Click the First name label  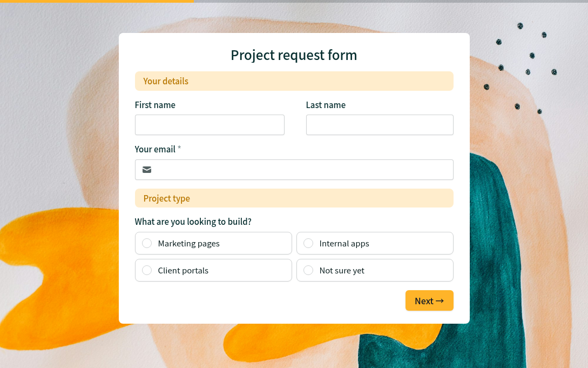[x=155, y=105]
